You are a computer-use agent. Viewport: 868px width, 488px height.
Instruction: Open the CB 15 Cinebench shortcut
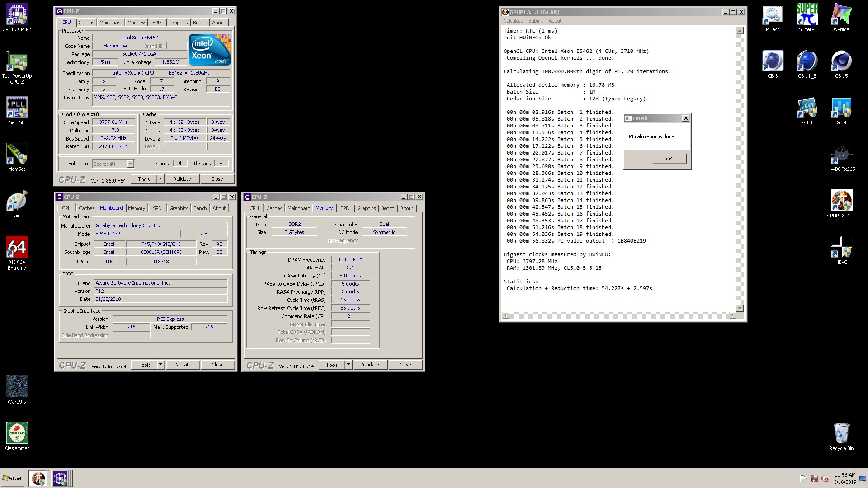click(x=841, y=64)
